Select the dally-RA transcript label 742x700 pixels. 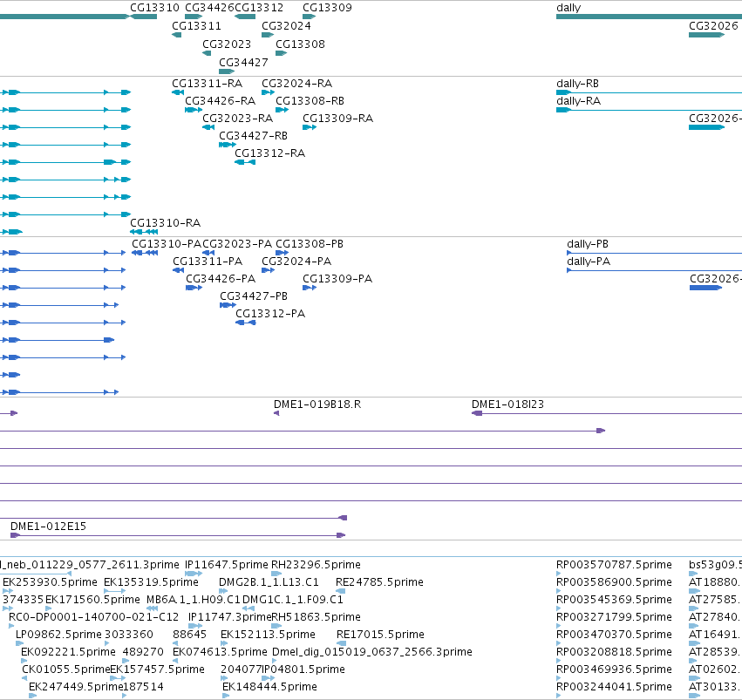[578, 101]
